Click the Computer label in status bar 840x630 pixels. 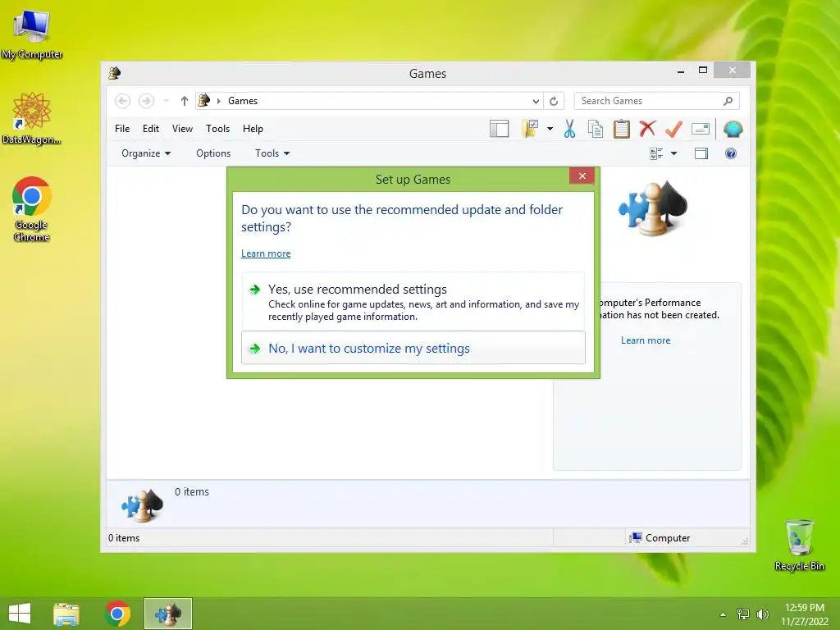click(668, 538)
